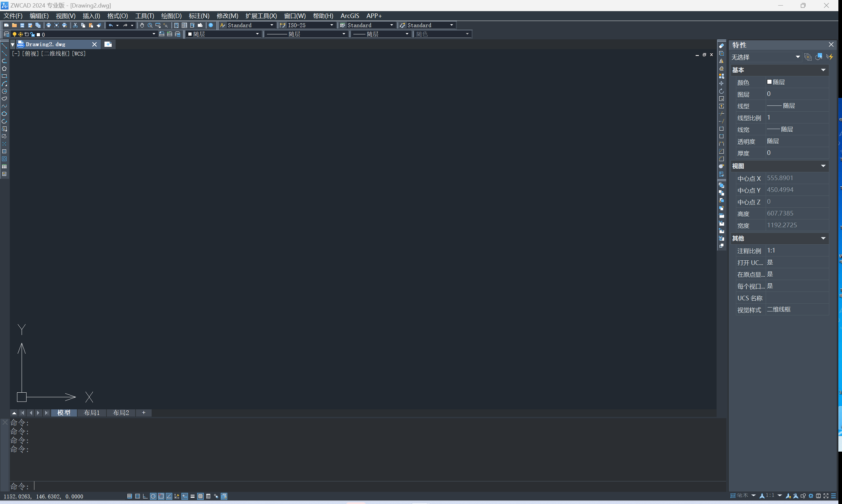This screenshot has height=504, width=842.
Task: Collapse the 其他 section
Action: pyautogui.click(x=823, y=238)
